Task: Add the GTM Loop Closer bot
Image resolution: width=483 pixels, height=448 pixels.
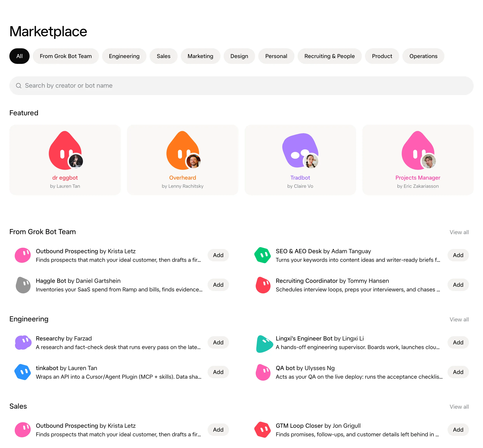Action: click(458, 429)
